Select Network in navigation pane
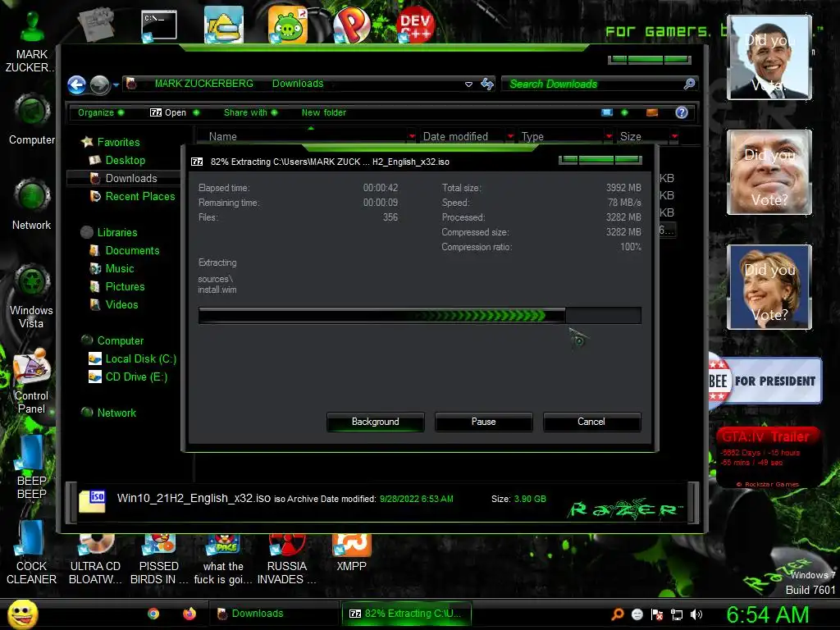Viewport: 840px width, 630px height. (116, 413)
